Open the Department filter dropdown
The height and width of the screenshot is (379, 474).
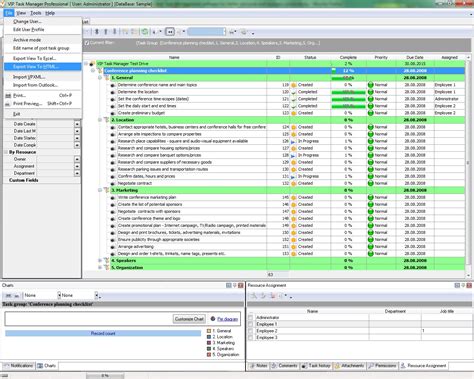77,173
